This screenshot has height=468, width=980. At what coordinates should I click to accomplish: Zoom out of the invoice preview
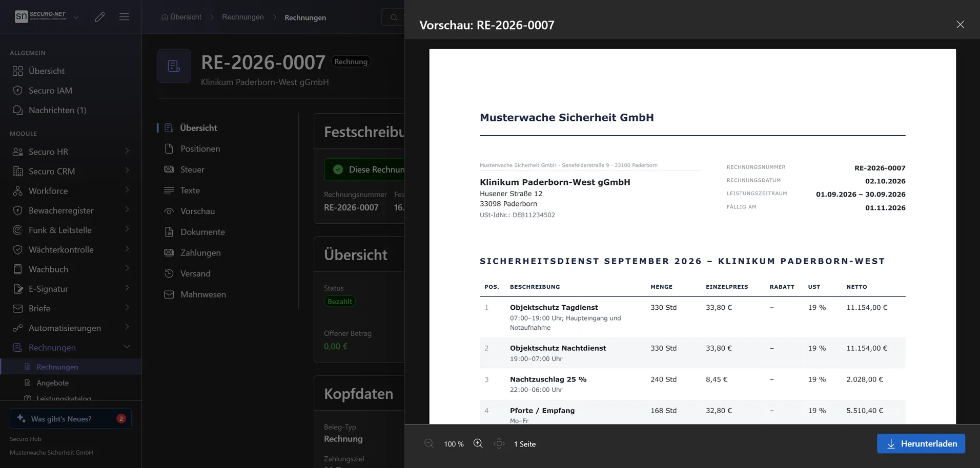click(429, 443)
